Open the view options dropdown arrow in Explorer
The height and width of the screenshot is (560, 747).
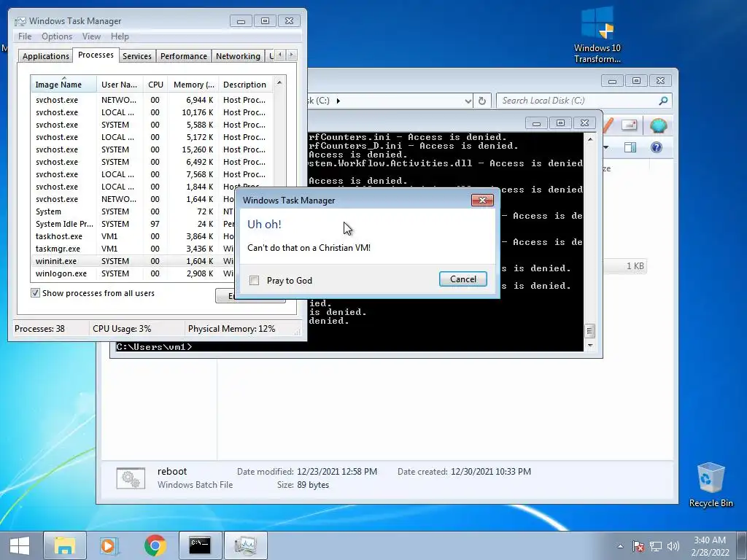pyautogui.click(x=606, y=147)
